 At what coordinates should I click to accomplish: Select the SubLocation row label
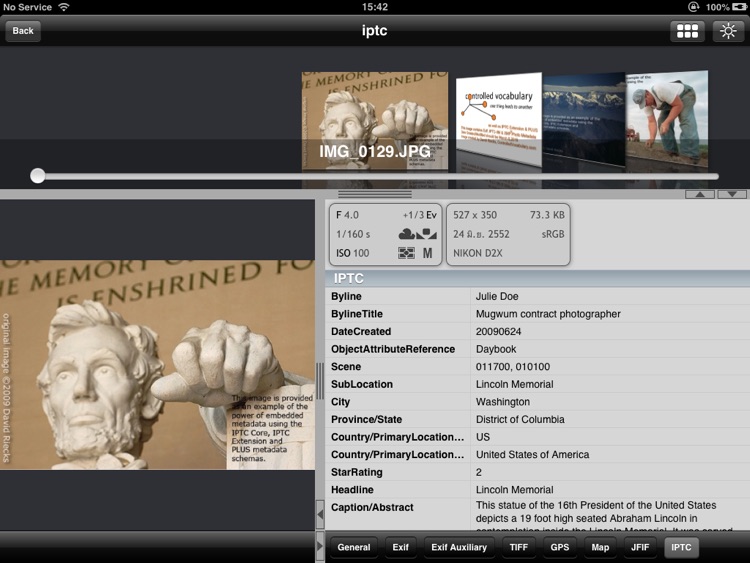click(362, 385)
